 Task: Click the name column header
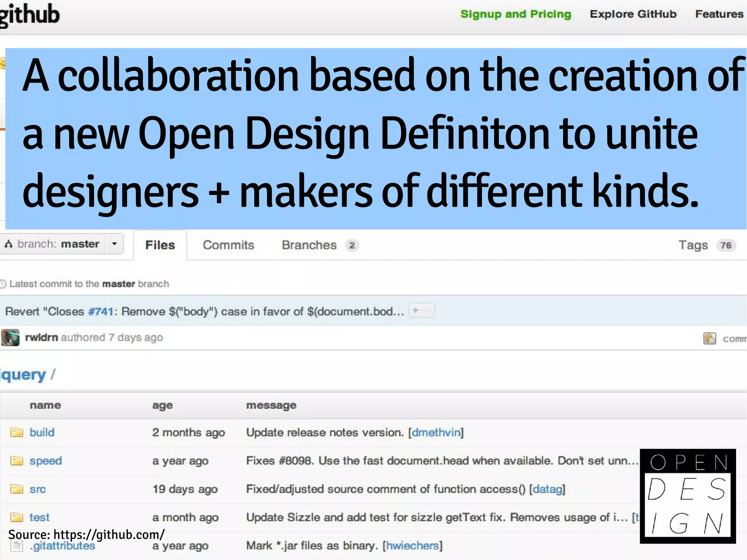(x=45, y=405)
